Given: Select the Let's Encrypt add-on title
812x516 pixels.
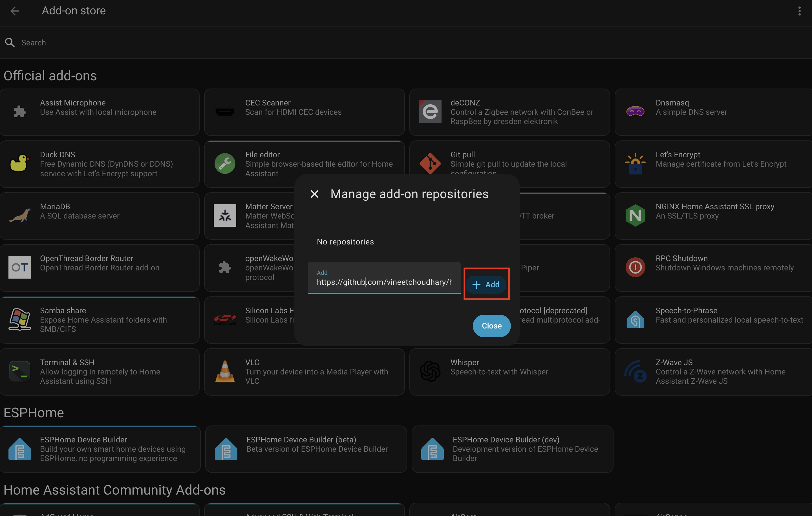Looking at the screenshot, I should [x=678, y=155].
